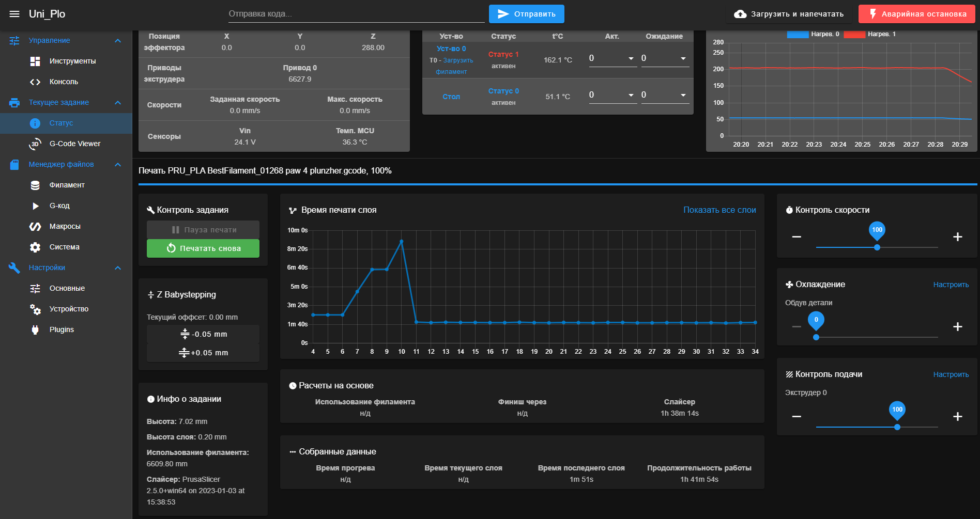Collapse the Настройки section chevron

pos(118,268)
